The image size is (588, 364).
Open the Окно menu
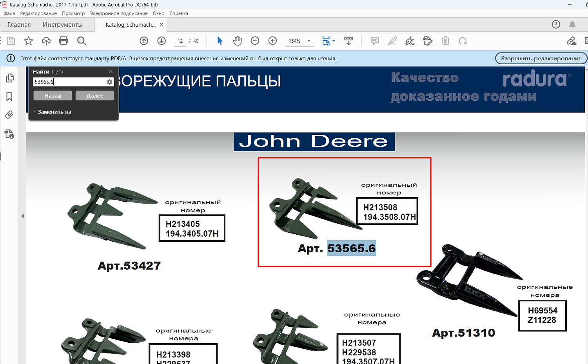159,13
